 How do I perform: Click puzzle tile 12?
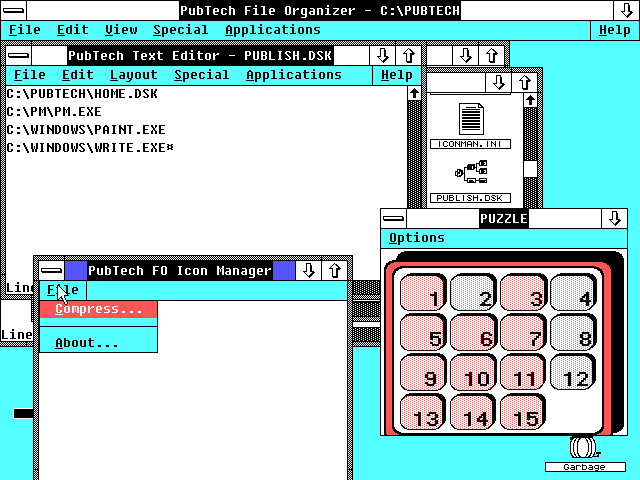(573, 372)
